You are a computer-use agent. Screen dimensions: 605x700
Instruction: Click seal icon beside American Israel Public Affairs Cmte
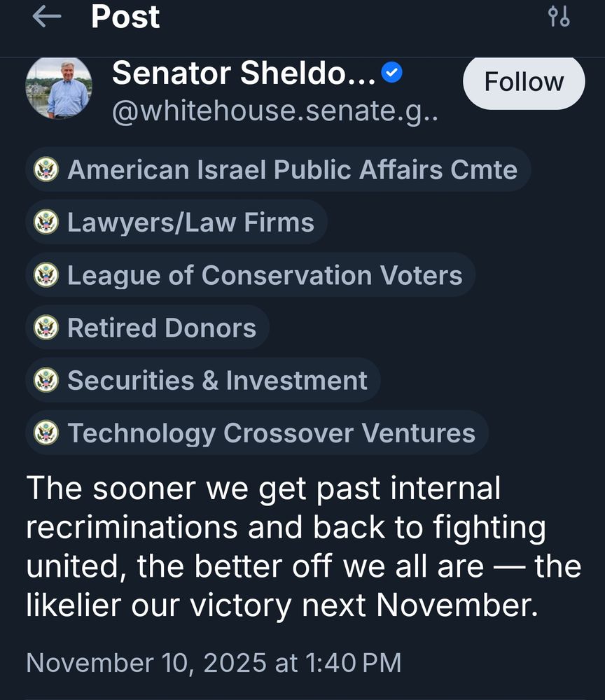[46, 169]
